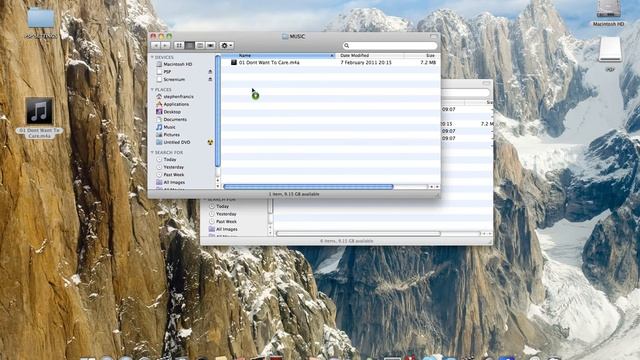640x360 pixels.
Task: Click the sidebar scroll-down arrow in MUSIC window
Action: pos(218,186)
